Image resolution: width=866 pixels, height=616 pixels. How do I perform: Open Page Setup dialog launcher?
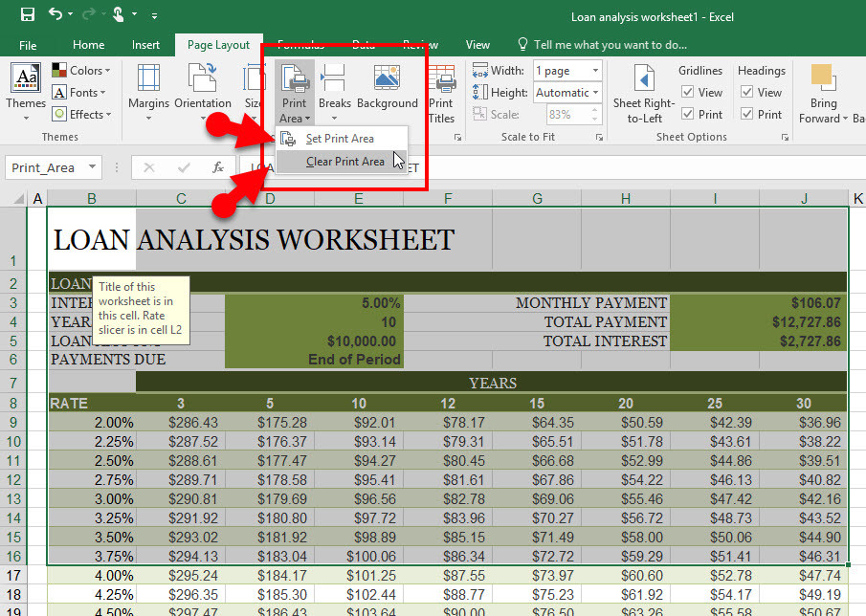457,137
